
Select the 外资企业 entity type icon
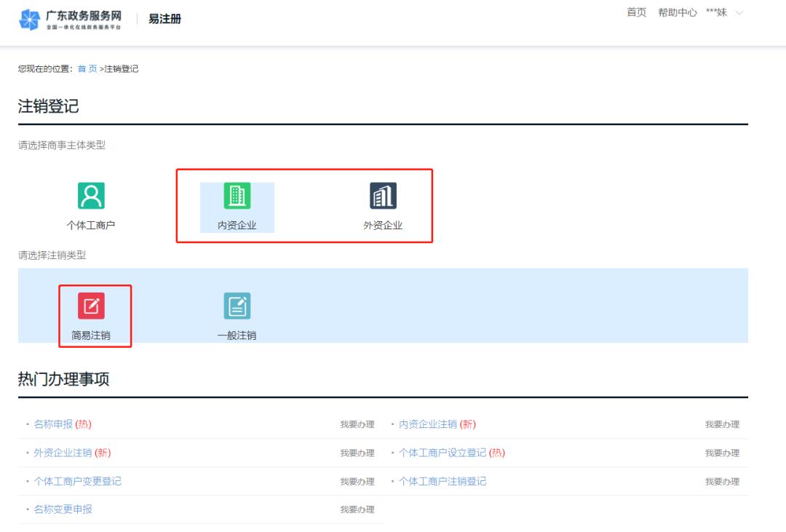coord(383,196)
